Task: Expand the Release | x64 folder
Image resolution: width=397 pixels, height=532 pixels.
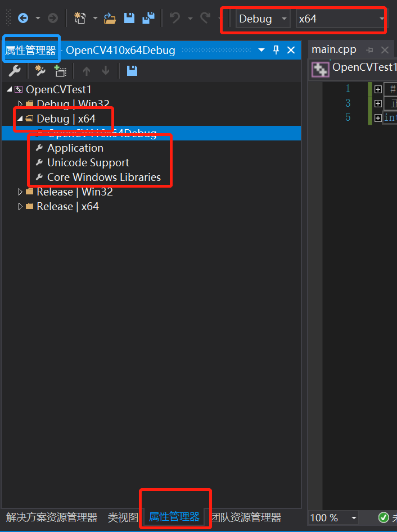Action: [x=21, y=206]
